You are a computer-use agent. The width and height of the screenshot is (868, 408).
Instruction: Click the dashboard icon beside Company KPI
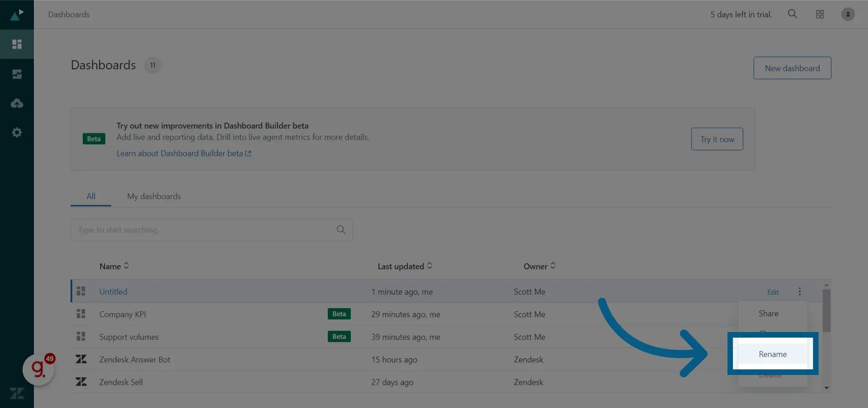81,313
